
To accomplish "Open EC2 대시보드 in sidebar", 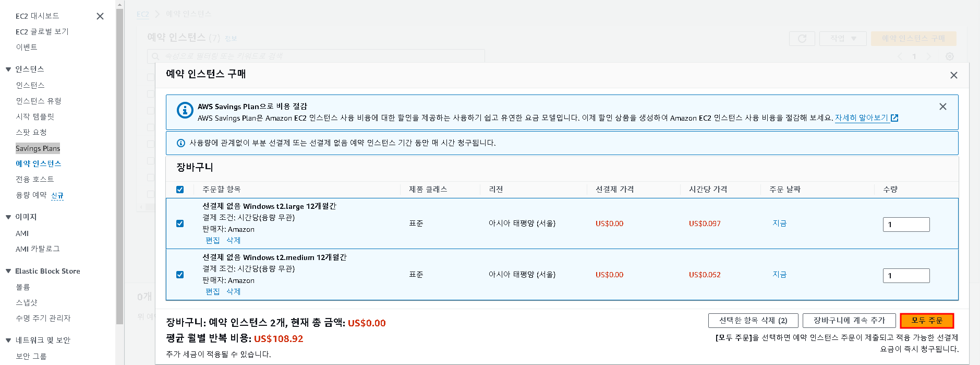I will tap(38, 16).
